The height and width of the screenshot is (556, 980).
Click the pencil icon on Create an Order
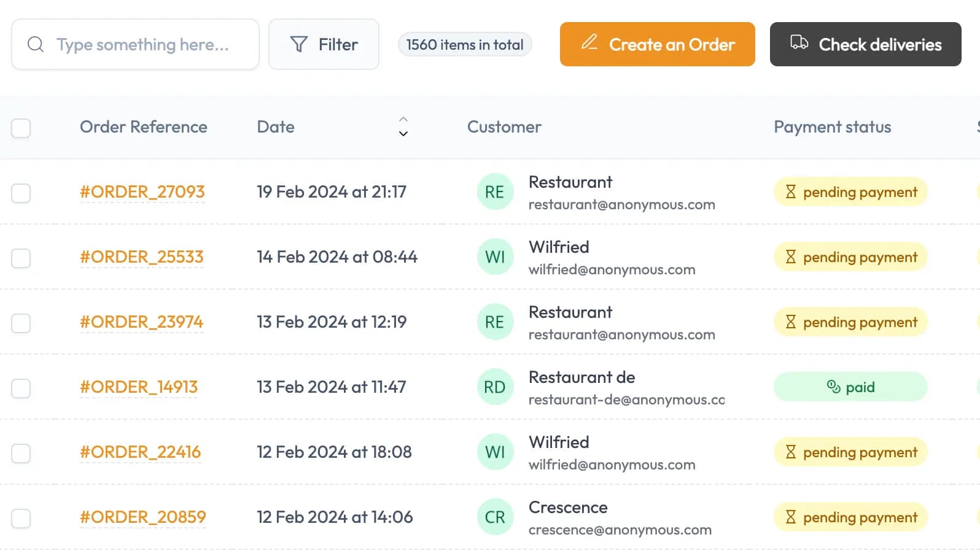pos(589,42)
